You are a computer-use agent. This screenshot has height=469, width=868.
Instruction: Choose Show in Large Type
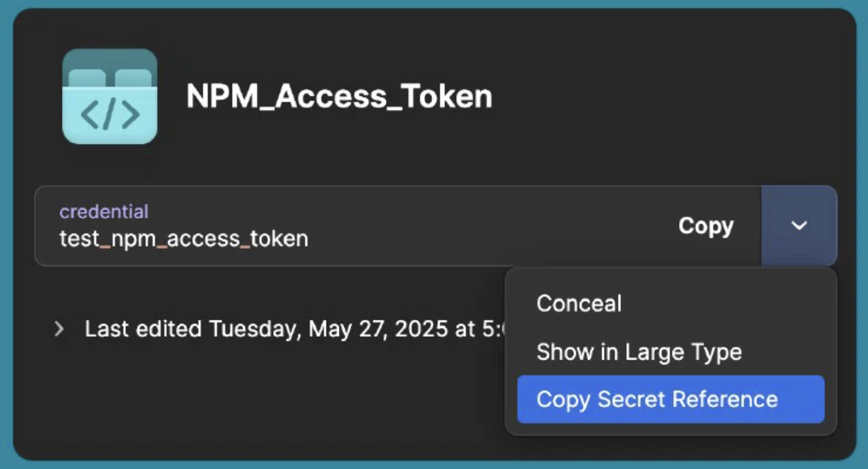pos(639,352)
